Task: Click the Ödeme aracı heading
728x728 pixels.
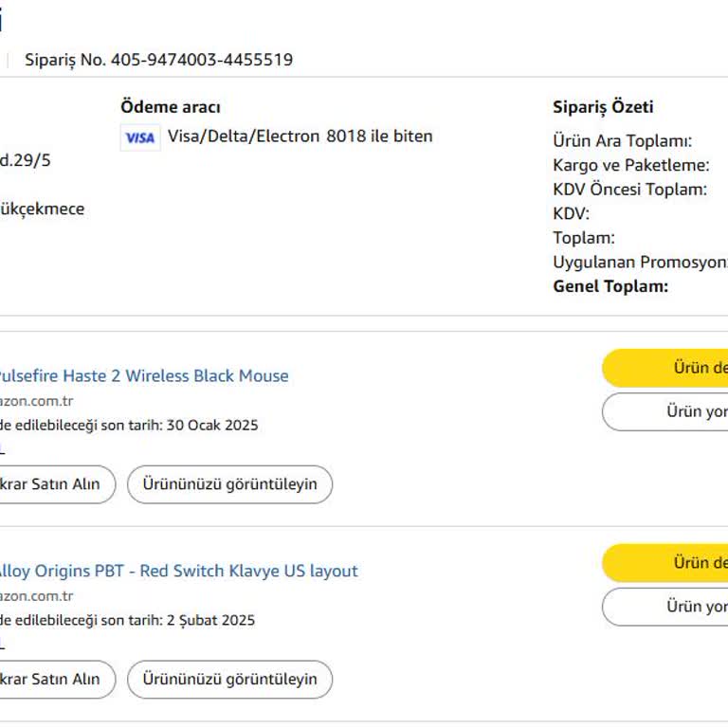Action: (171, 107)
